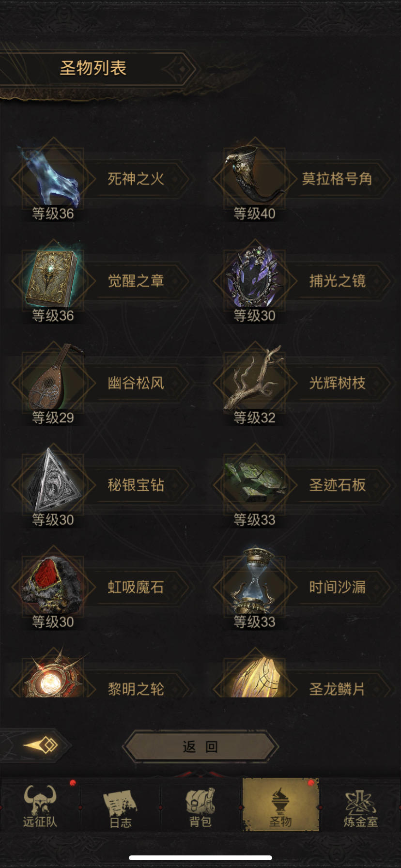Click the golden arrow back icon
Screen dimensions: 401x868
(41, 745)
